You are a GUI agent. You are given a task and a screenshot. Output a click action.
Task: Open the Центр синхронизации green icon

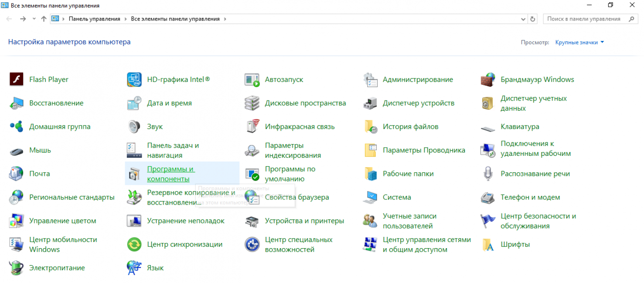tap(134, 244)
